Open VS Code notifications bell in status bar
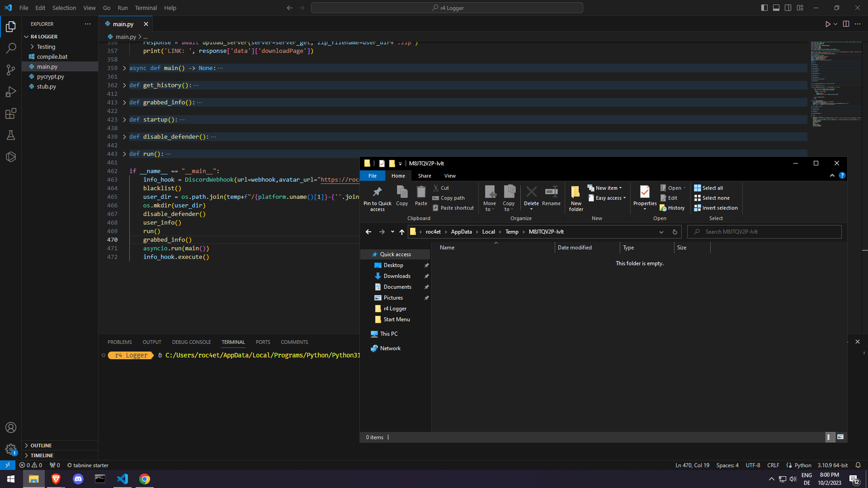 click(858, 465)
